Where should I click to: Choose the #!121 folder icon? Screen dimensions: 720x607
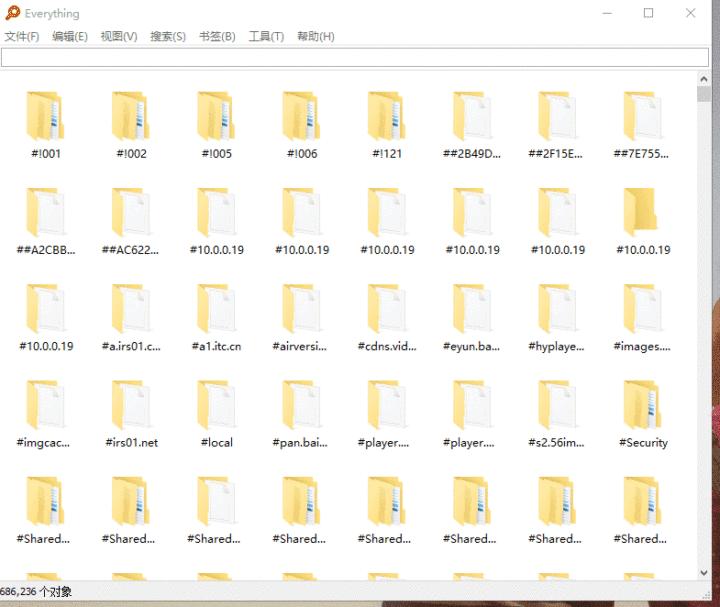[x=387, y=116]
